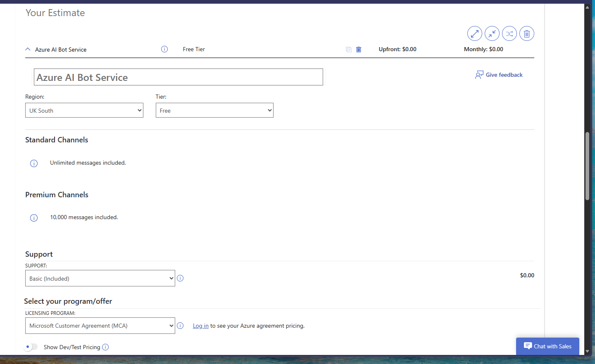
Task: Click Unlimited messages included text
Action: point(88,163)
